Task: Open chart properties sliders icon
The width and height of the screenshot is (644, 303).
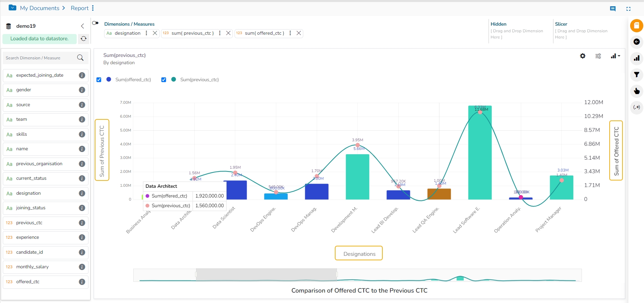Action: pyautogui.click(x=598, y=56)
